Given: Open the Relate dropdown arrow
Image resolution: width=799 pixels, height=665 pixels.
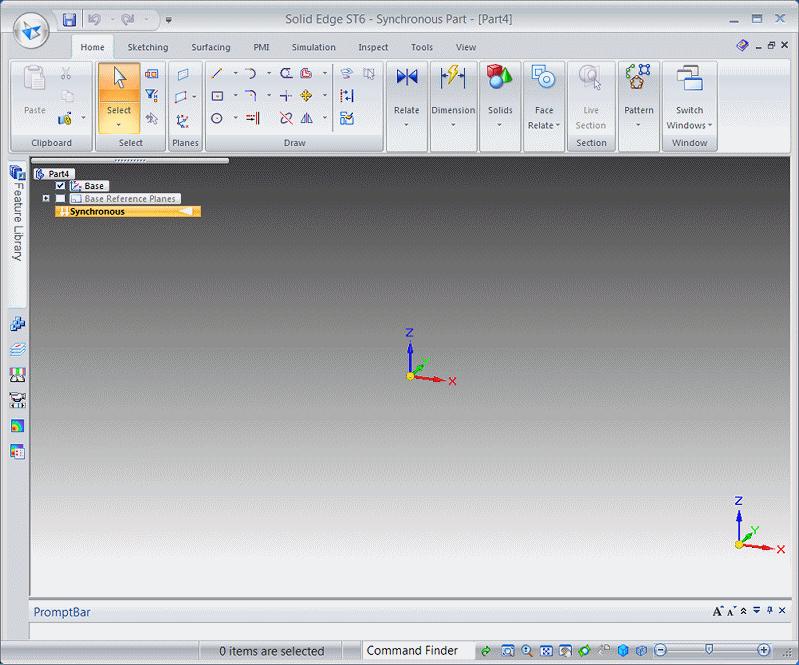Looking at the screenshot, I should [406, 125].
